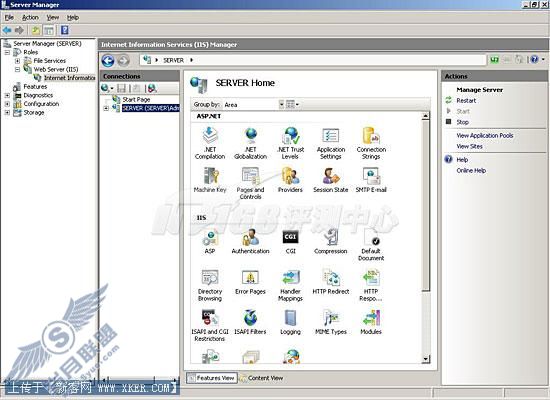The height and width of the screenshot is (400, 550).
Task: Open the MIME Types feature
Action: coord(331,322)
